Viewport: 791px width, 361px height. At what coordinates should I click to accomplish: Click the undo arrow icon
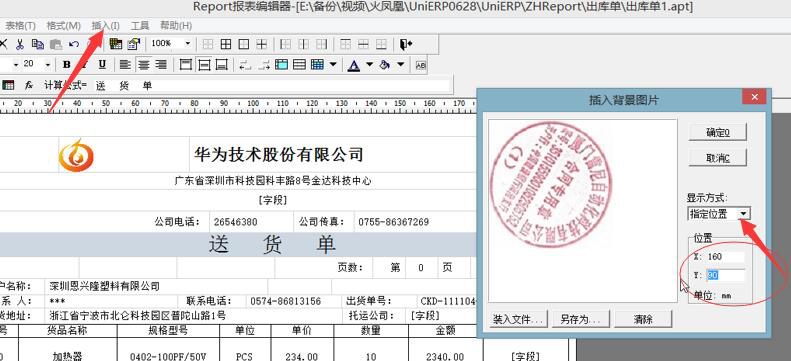click(74, 44)
